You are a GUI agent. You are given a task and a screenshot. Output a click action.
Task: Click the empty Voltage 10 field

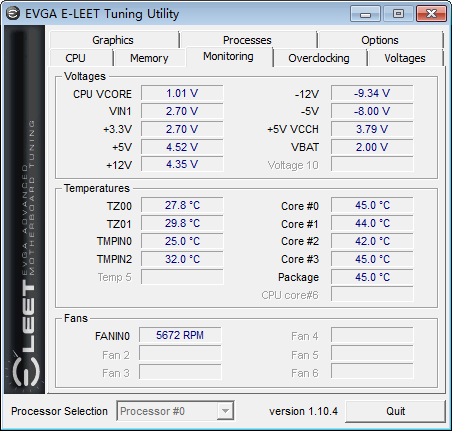(x=372, y=164)
